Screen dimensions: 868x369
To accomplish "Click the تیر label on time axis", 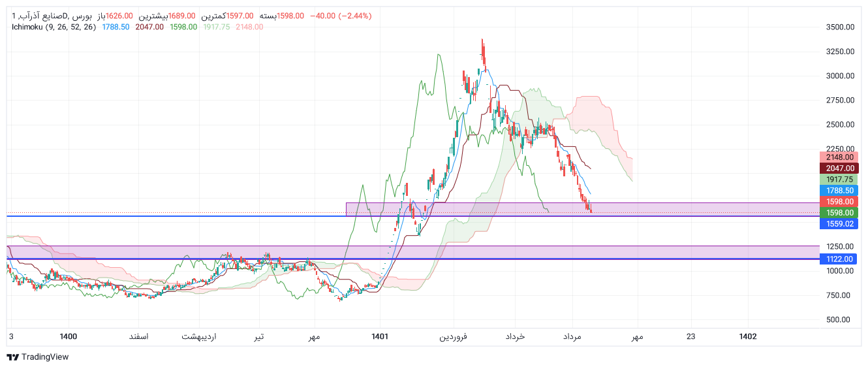I will pos(259,336).
